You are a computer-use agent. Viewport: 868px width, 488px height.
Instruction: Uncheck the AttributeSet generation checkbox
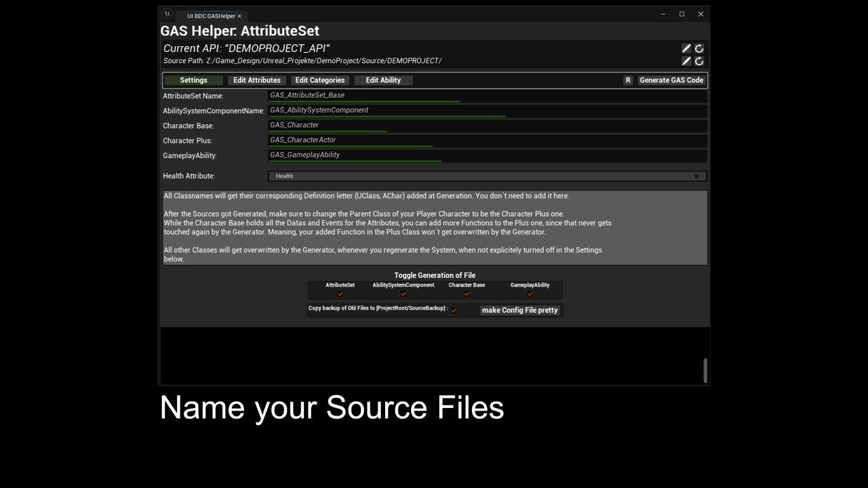point(340,294)
